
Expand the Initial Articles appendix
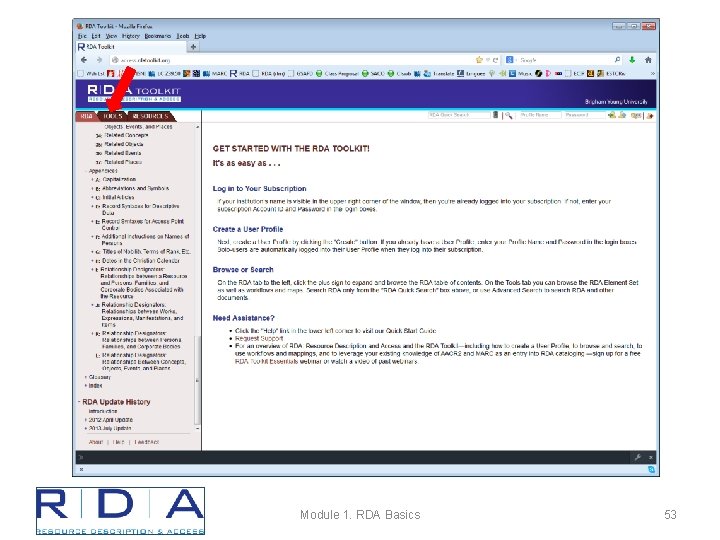click(93, 197)
